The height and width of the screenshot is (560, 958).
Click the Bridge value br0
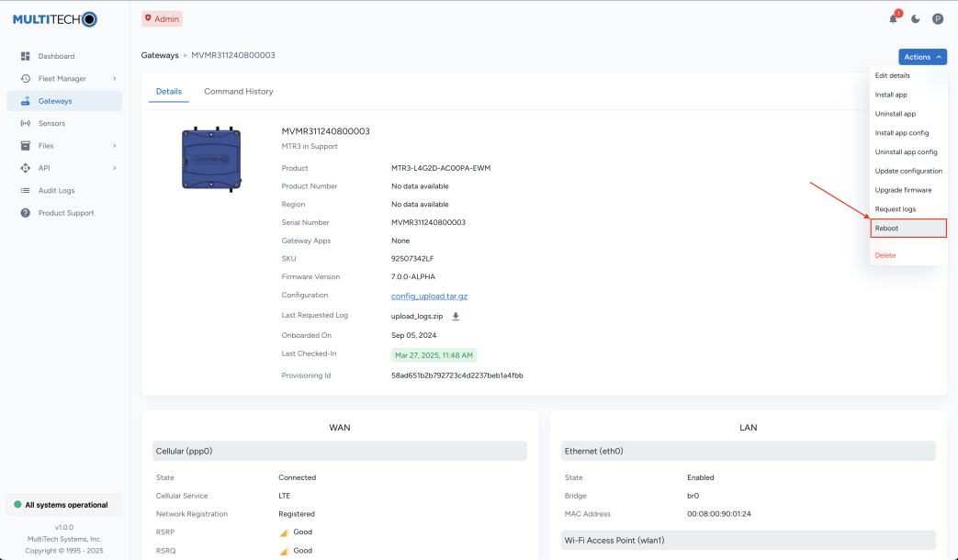coord(693,496)
